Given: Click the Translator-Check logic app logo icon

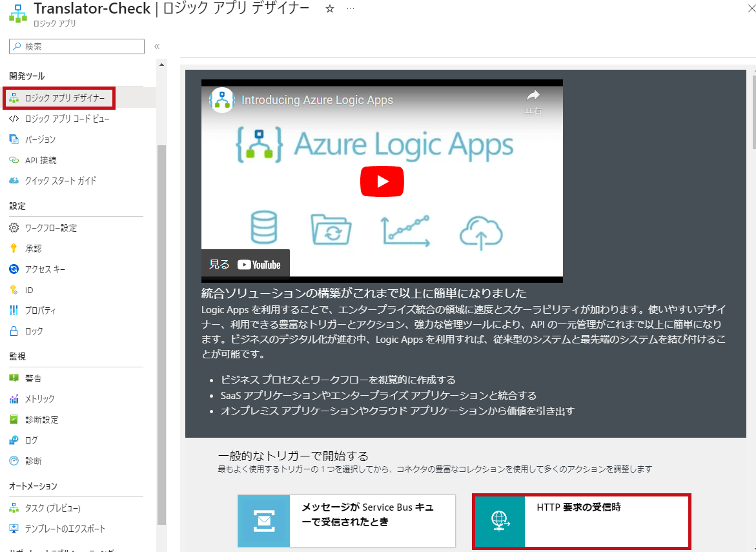Looking at the screenshot, I should pos(18,14).
